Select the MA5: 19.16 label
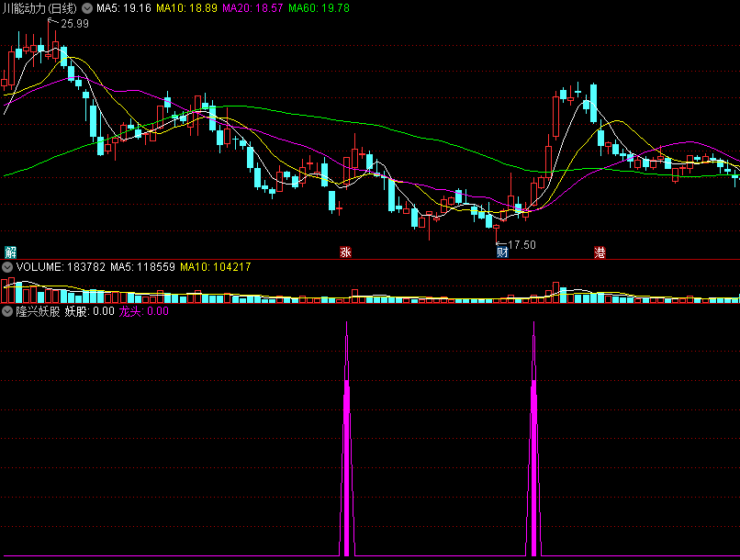740x560 pixels. (124, 8)
